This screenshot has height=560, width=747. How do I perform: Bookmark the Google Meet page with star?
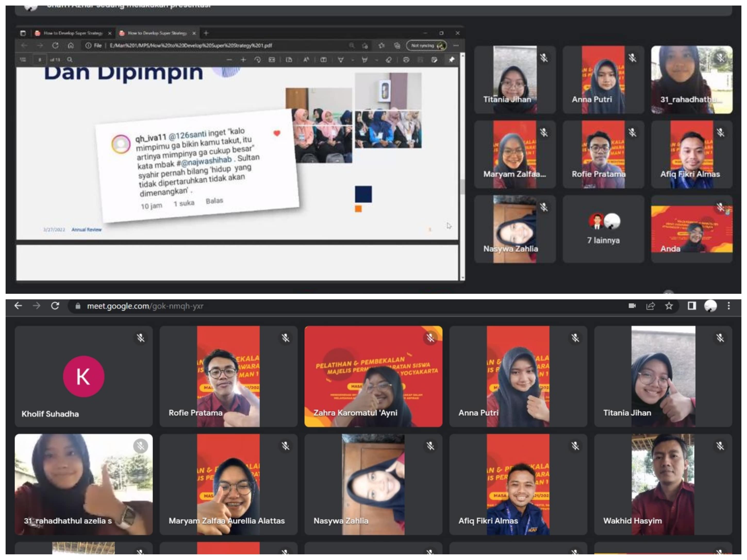669,306
